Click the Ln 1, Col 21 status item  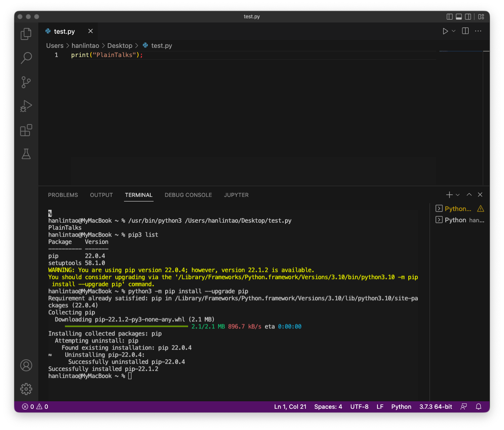click(290, 407)
